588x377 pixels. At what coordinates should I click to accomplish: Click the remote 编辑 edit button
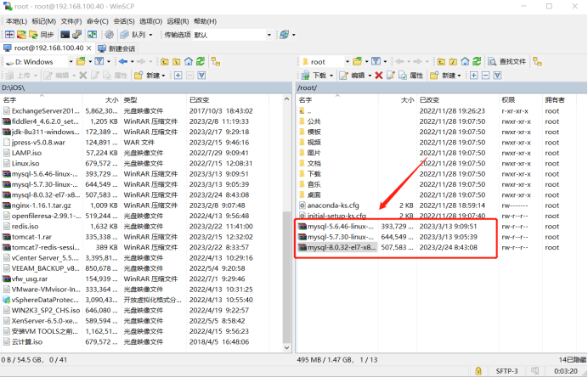click(x=353, y=76)
